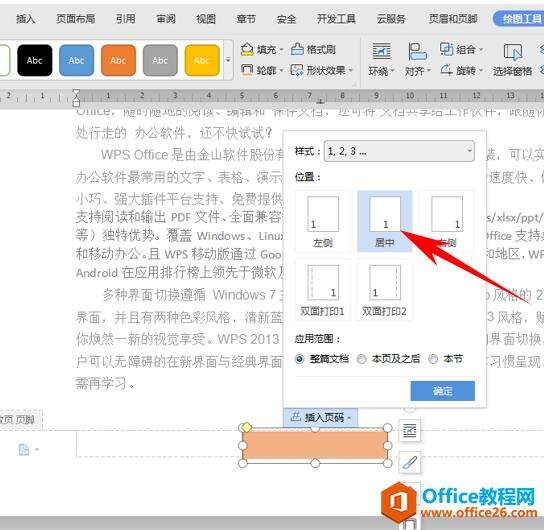Apply the orange Abc shape style
This screenshot has width=544, height=530.
(x=118, y=60)
